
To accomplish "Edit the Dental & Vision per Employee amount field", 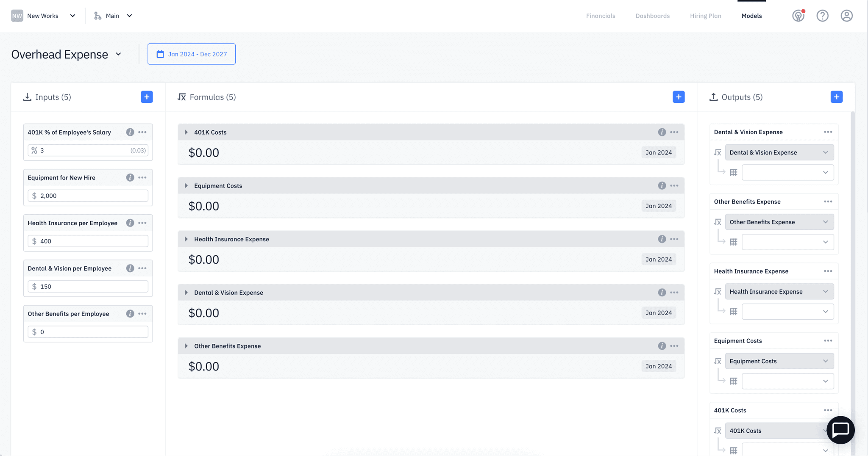I will pyautogui.click(x=88, y=286).
